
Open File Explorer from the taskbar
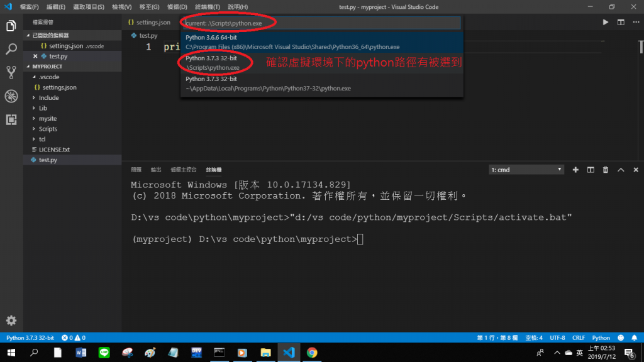coord(266,353)
